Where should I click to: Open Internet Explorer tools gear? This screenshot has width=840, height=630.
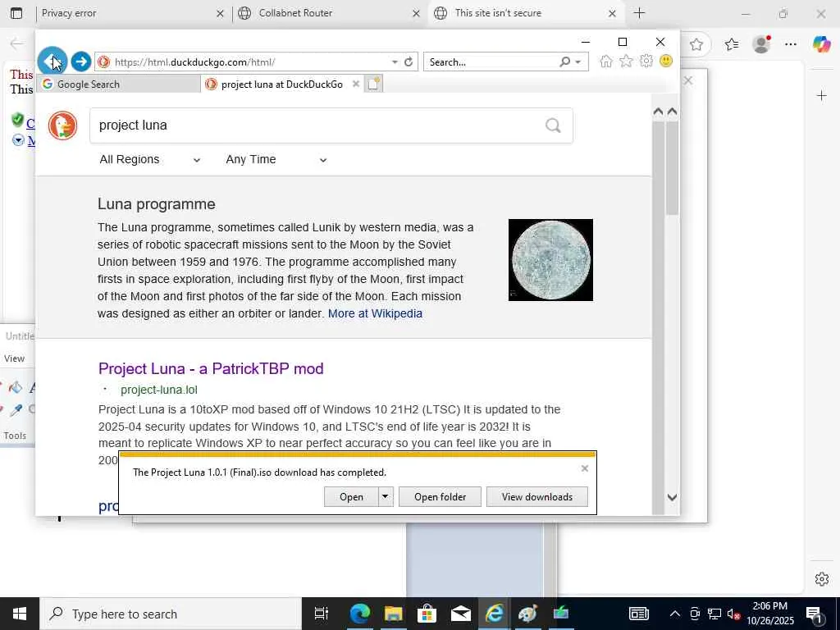tap(646, 61)
